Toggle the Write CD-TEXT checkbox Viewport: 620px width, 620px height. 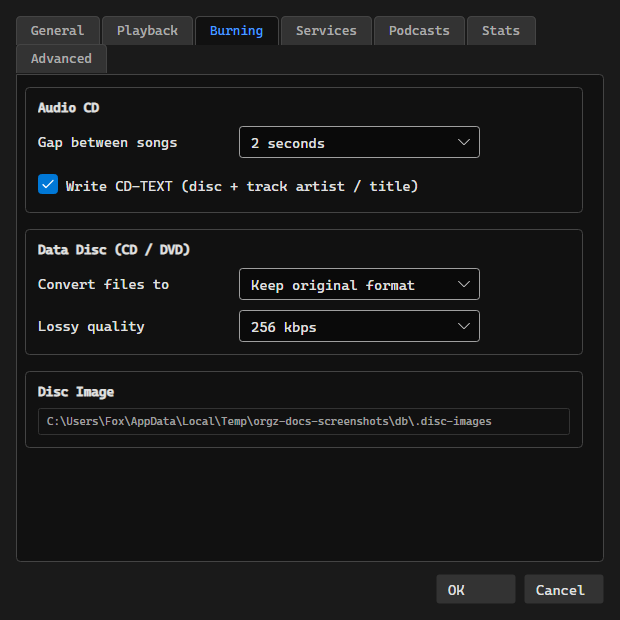click(48, 184)
